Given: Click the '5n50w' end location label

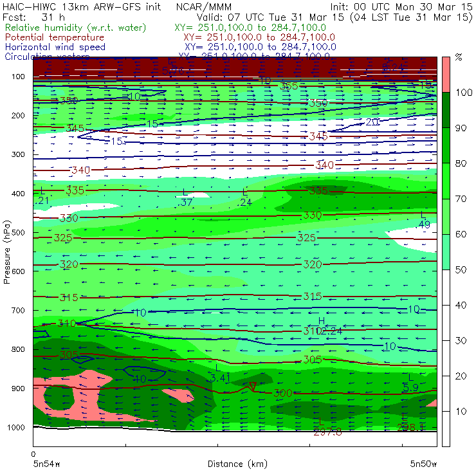Looking at the screenshot, I should tap(423, 464).
